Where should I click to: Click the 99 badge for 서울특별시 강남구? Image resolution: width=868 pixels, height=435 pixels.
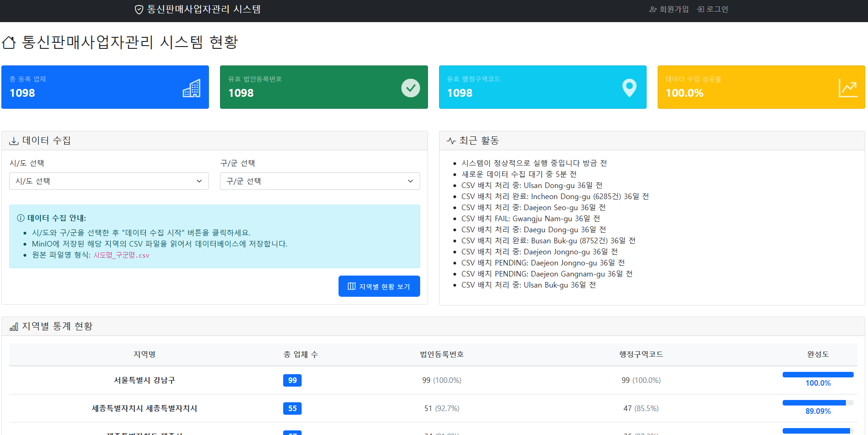[292, 380]
